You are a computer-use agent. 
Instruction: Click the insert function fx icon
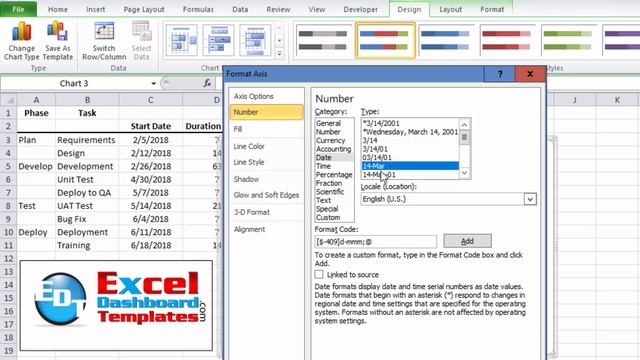(207, 83)
